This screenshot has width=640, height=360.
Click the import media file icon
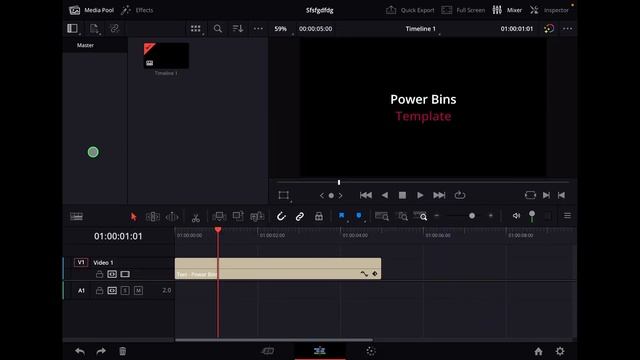coord(94,28)
